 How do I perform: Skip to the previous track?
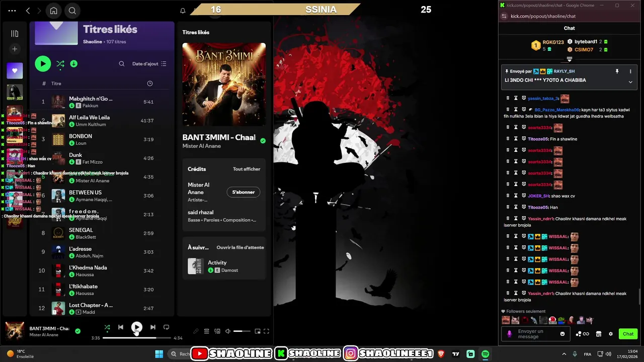coord(121,327)
